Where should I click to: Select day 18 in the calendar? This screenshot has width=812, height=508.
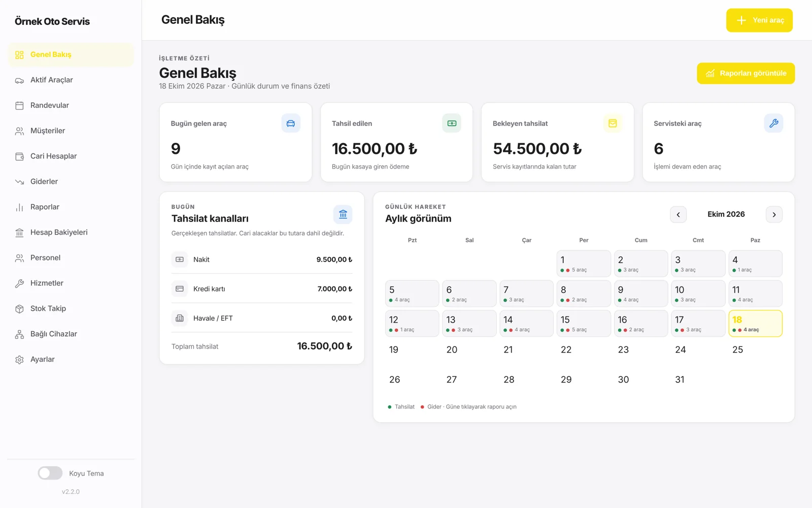[x=755, y=323]
